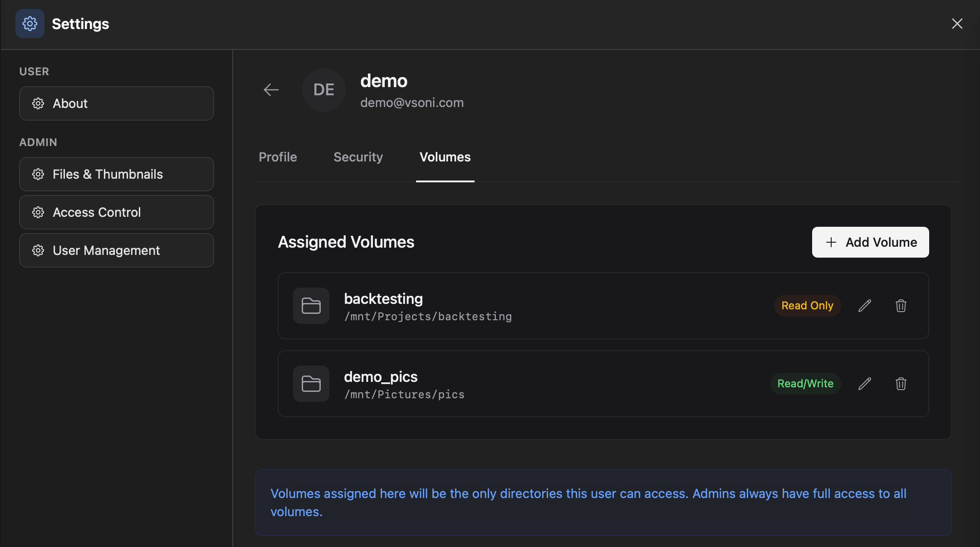Click the backtesting folder icon
980x547 pixels.
point(311,306)
